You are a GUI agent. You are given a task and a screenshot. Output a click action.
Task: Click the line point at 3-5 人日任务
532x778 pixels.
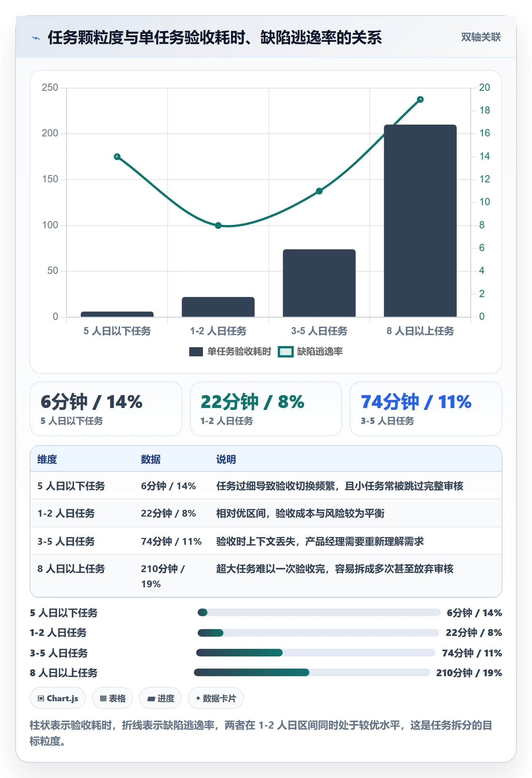[x=319, y=191]
